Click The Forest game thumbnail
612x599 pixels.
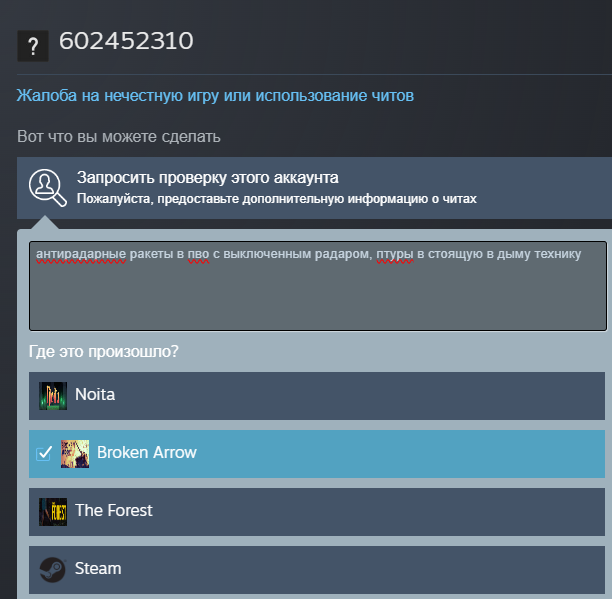[53, 512]
